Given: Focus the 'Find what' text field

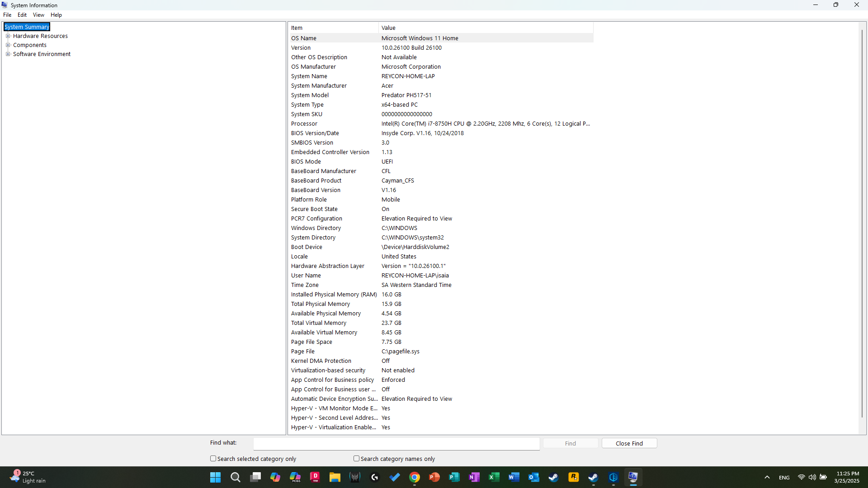Looking at the screenshot, I should point(396,444).
